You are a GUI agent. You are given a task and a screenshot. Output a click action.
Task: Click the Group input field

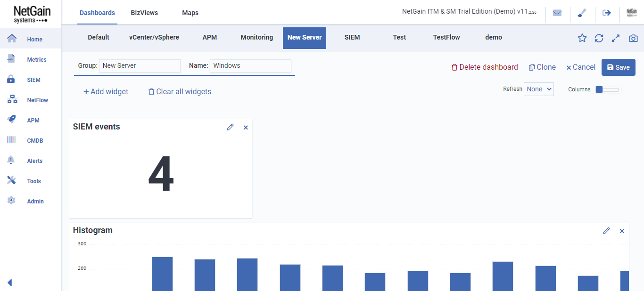(x=140, y=66)
